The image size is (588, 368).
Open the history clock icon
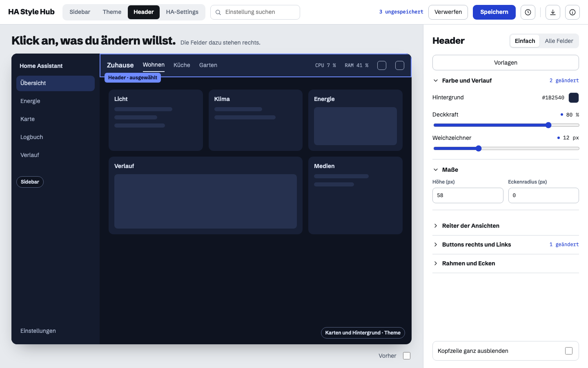(528, 12)
